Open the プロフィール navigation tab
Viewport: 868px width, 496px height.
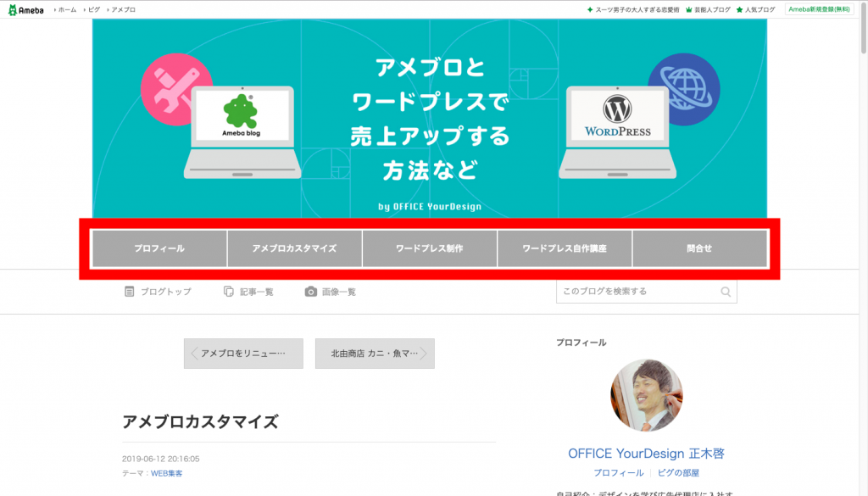(x=159, y=249)
